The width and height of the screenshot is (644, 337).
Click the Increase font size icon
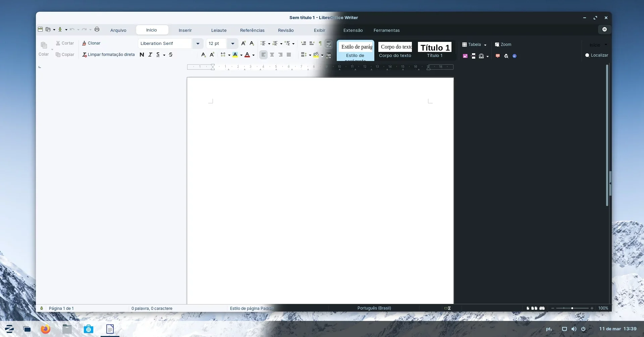[x=244, y=43]
